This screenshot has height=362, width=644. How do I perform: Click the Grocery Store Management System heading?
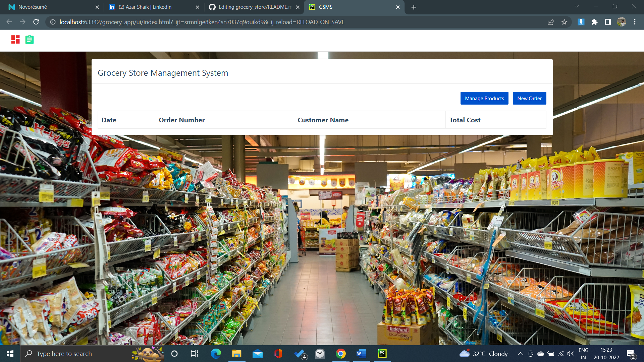pyautogui.click(x=163, y=73)
